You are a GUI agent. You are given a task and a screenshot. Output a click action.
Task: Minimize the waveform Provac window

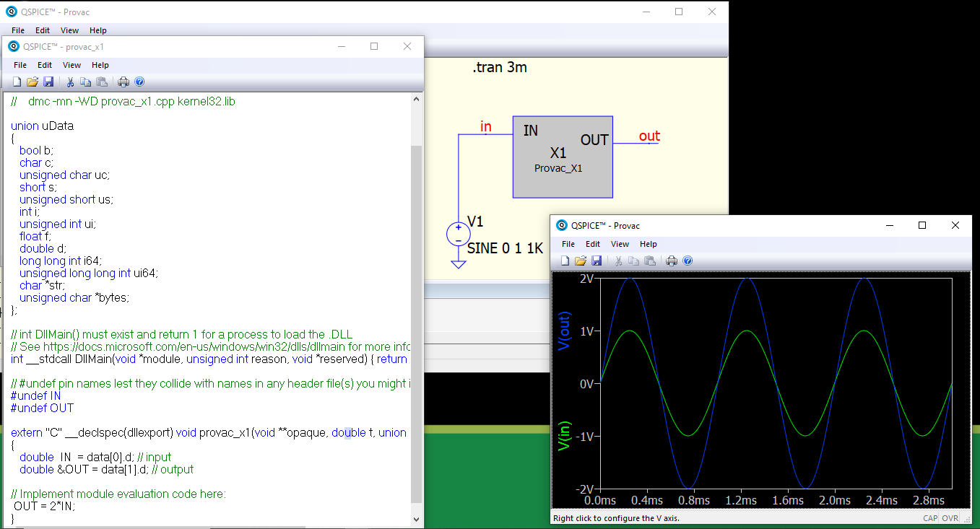coord(889,225)
